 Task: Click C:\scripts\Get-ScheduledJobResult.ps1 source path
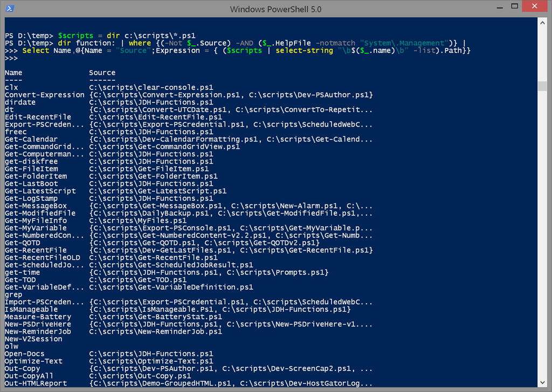coord(171,265)
